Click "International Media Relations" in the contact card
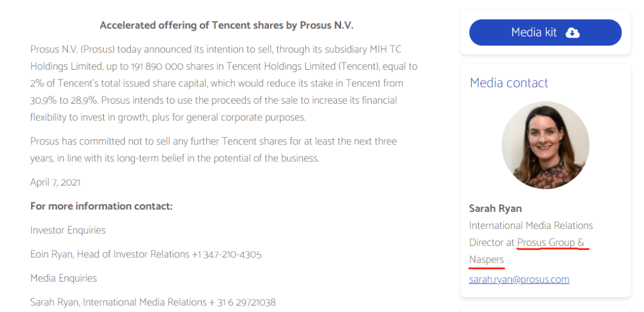This screenshot has width=644, height=312. 531,226
